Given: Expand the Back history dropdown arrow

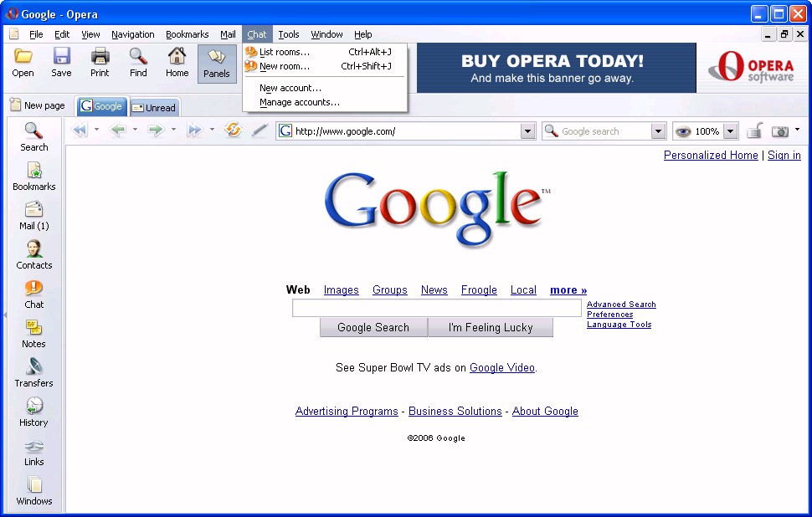Looking at the screenshot, I should pos(135,130).
